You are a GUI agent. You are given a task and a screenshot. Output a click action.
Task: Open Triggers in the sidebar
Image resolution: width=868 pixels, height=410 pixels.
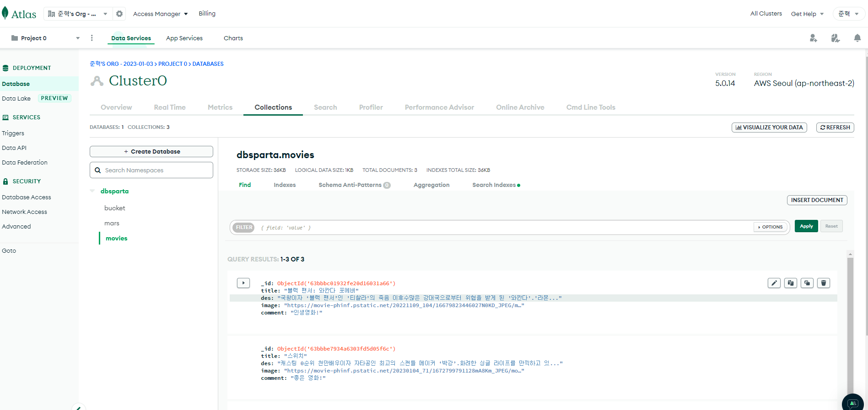click(x=13, y=133)
